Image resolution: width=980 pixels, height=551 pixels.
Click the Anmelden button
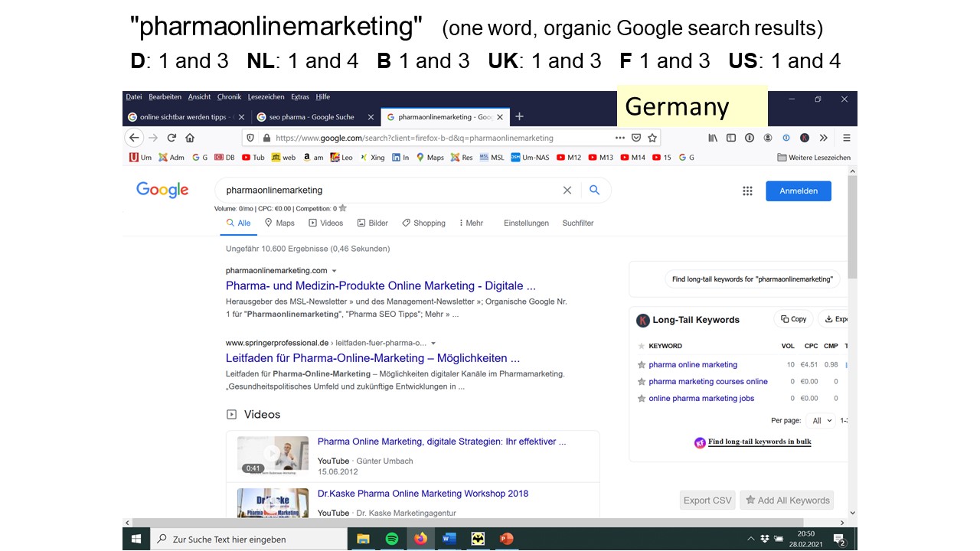[799, 191]
